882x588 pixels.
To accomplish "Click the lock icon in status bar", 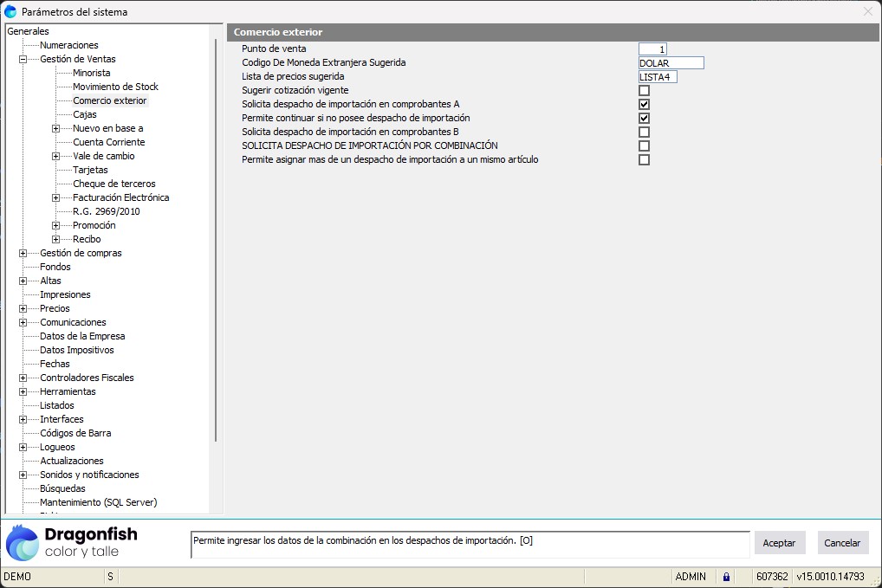I will tap(726, 577).
